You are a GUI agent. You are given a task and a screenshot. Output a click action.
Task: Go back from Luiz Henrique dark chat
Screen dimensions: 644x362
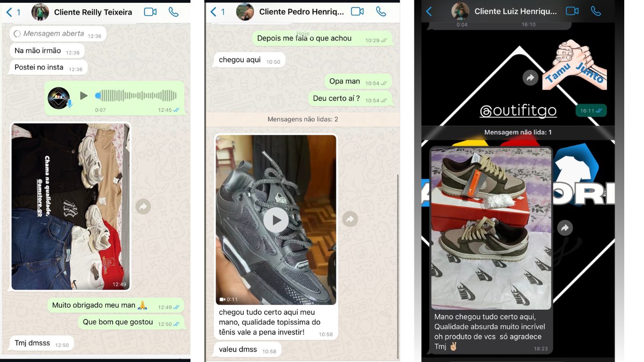click(429, 11)
